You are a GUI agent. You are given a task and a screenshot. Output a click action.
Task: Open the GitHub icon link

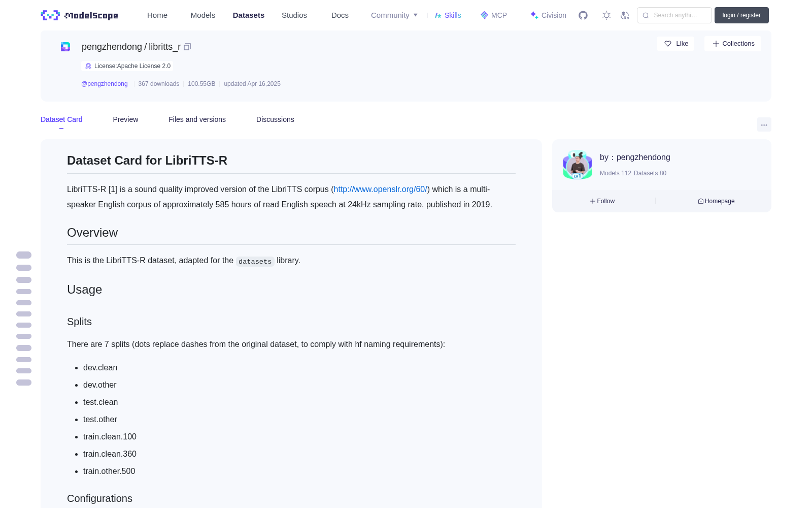583,15
